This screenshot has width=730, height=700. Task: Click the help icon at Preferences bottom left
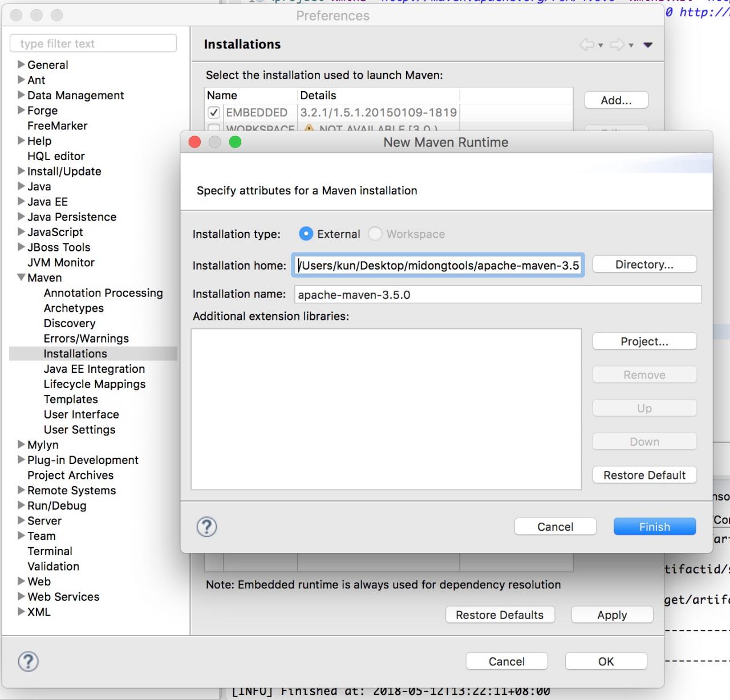(29, 661)
